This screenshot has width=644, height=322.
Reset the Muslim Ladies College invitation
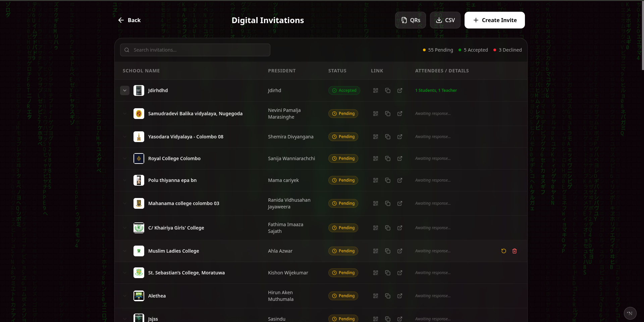click(503, 251)
